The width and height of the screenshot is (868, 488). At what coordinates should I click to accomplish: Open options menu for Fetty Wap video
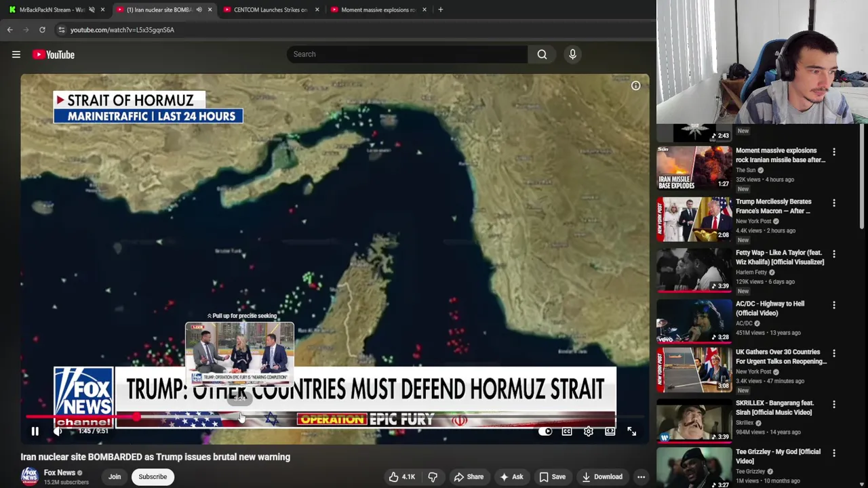click(x=834, y=254)
